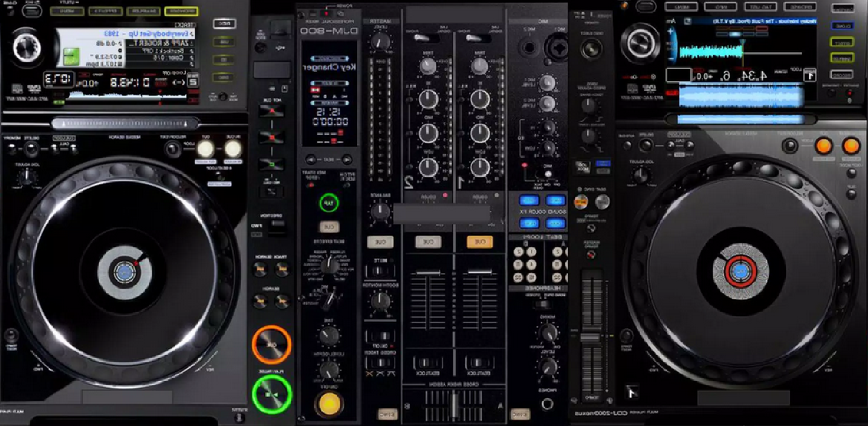Click the right deck jog wheel center display
The width and height of the screenshot is (868, 426).
click(740, 272)
